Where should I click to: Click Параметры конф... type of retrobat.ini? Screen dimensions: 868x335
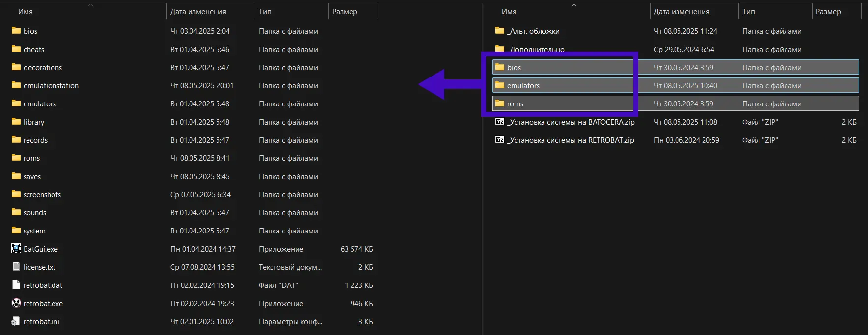pyautogui.click(x=291, y=321)
